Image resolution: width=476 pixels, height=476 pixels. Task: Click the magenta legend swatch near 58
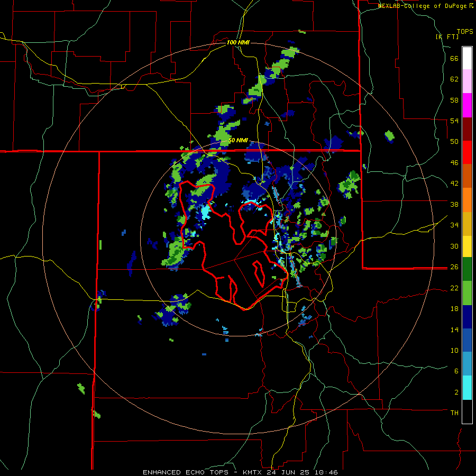[x=467, y=105]
